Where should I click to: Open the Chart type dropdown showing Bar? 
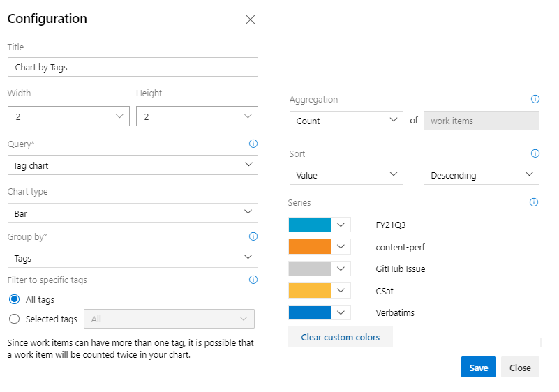pyautogui.click(x=133, y=213)
